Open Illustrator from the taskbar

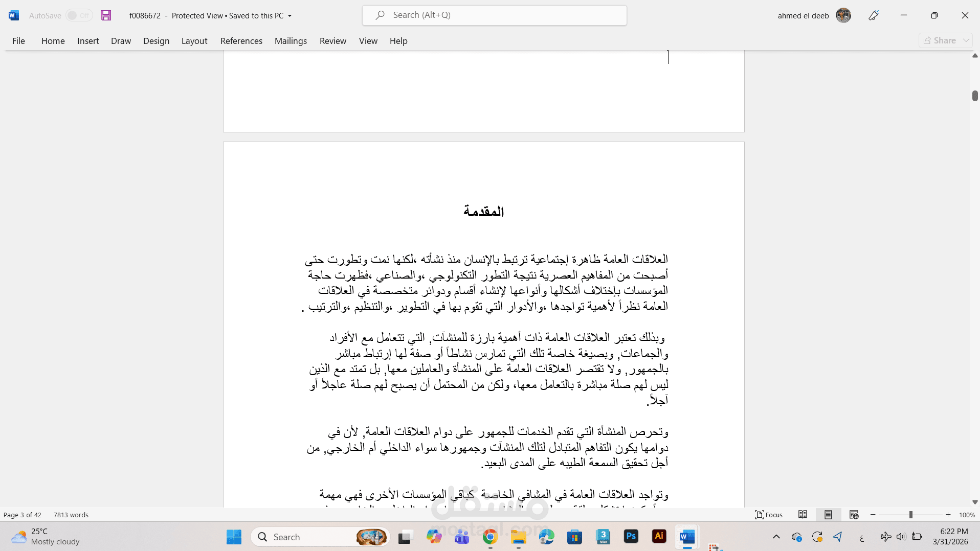659,536
